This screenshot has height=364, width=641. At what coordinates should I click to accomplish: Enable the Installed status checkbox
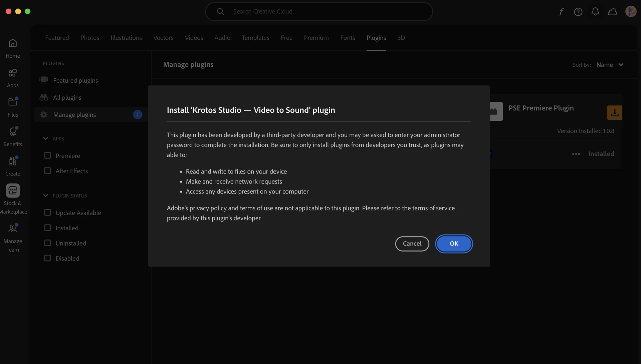click(47, 228)
